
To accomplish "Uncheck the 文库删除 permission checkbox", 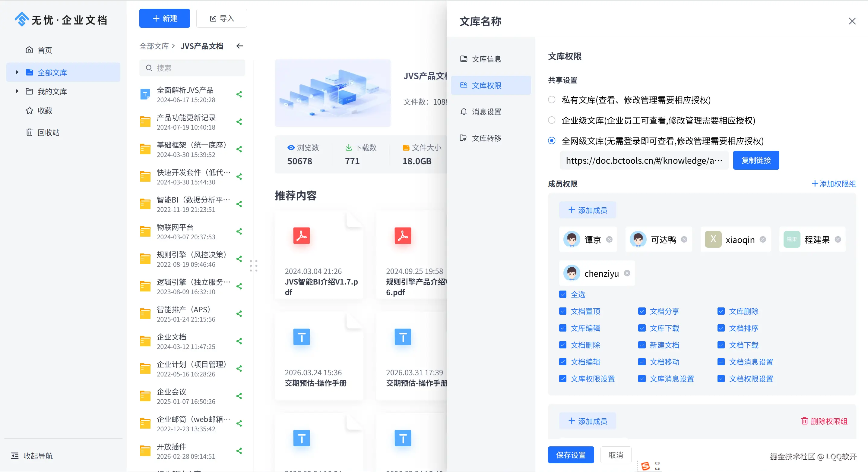I will tap(721, 311).
